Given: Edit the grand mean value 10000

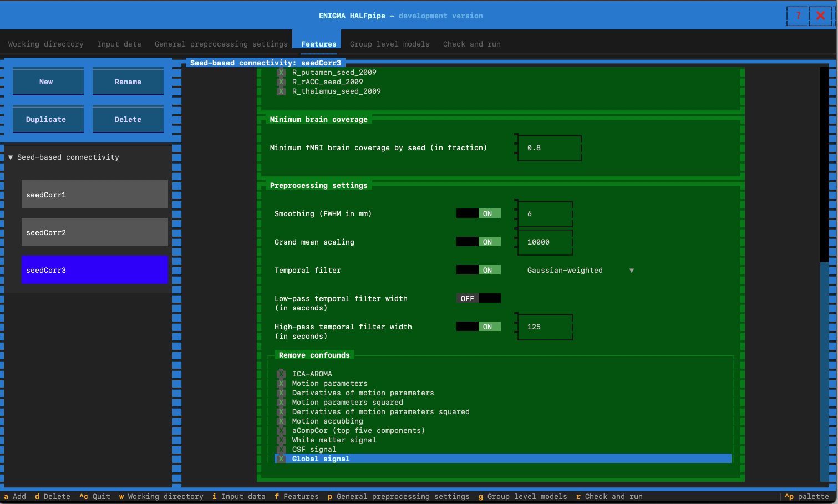Looking at the screenshot, I should pos(545,242).
